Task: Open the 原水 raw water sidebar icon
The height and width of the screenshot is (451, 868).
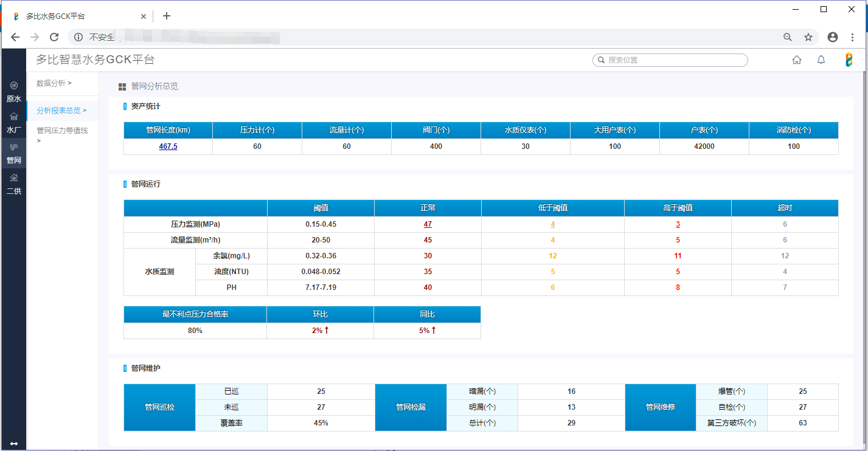Action: pos(13,91)
